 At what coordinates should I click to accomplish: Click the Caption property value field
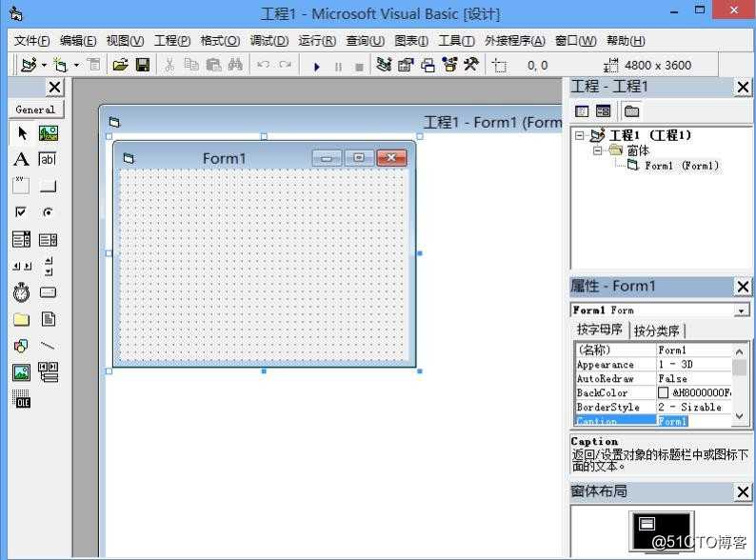(694, 421)
